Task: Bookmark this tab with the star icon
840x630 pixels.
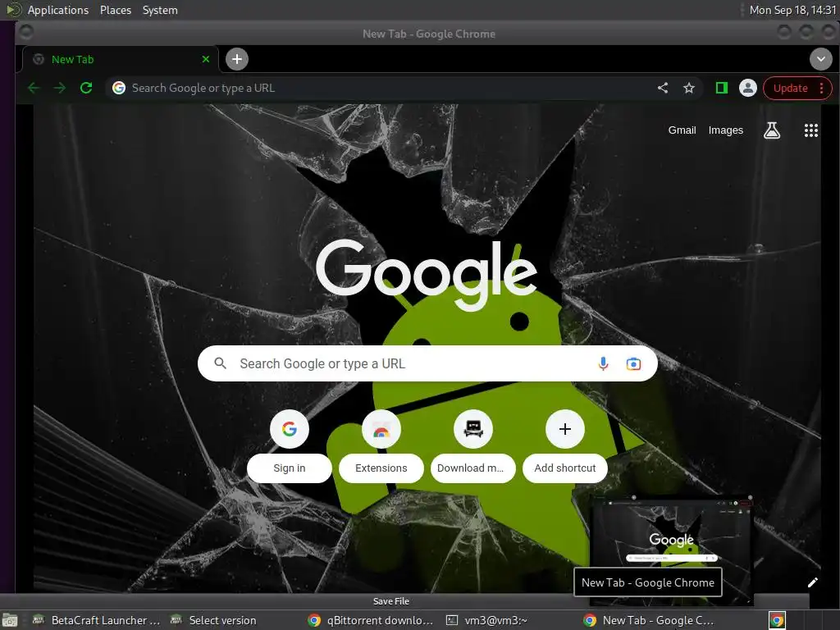Action: point(689,88)
